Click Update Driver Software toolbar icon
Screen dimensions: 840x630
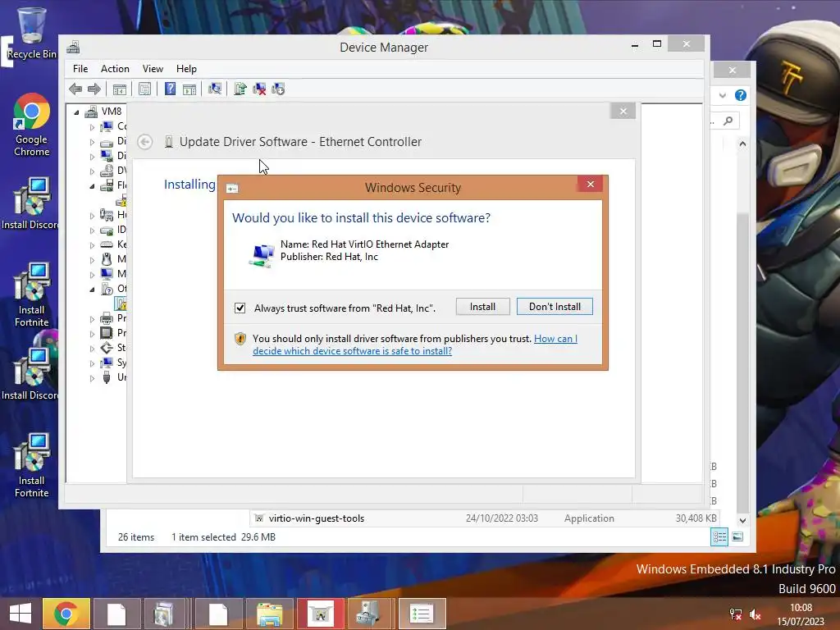240,89
